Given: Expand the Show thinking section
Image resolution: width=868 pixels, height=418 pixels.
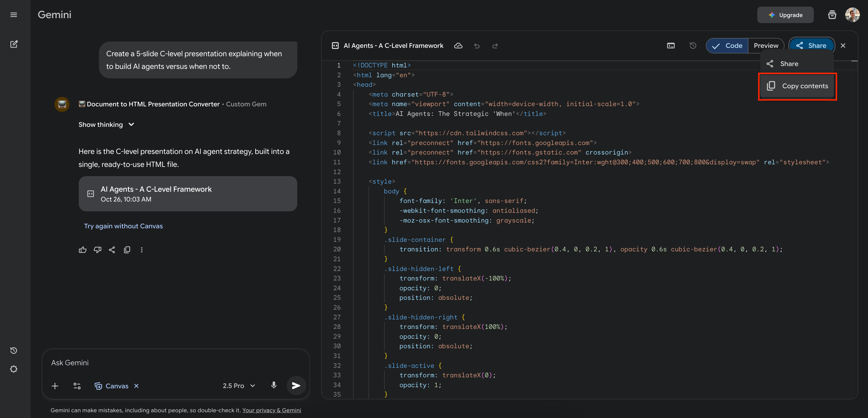Looking at the screenshot, I should click(x=106, y=125).
